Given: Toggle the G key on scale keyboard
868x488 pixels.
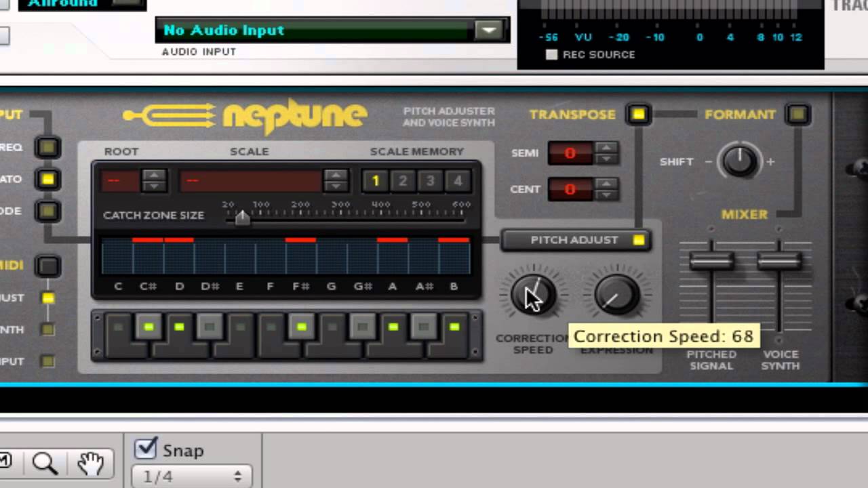Looking at the screenshot, I should click(x=332, y=335).
